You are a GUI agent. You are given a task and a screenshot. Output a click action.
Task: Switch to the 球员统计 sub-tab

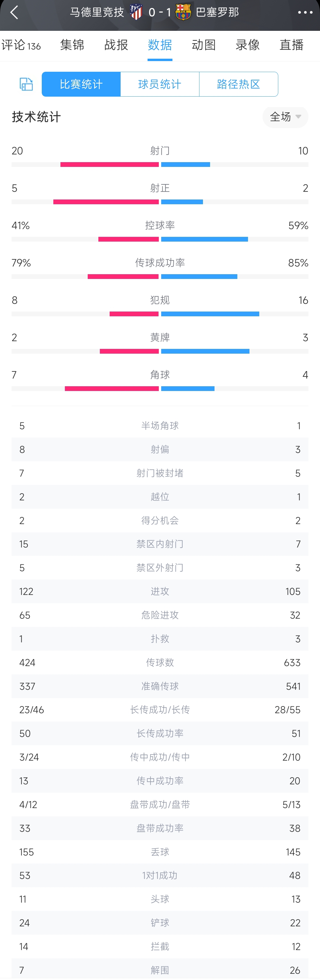[x=160, y=84]
